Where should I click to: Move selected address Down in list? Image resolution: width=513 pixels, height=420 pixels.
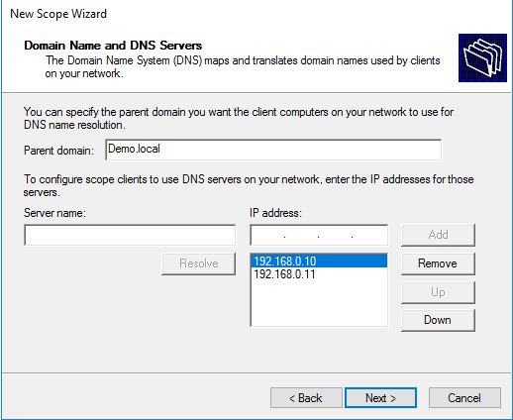pyautogui.click(x=438, y=320)
